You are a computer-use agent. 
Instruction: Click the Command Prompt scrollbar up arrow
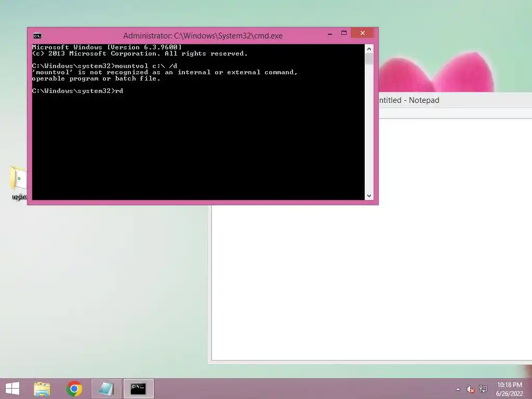pyautogui.click(x=369, y=49)
